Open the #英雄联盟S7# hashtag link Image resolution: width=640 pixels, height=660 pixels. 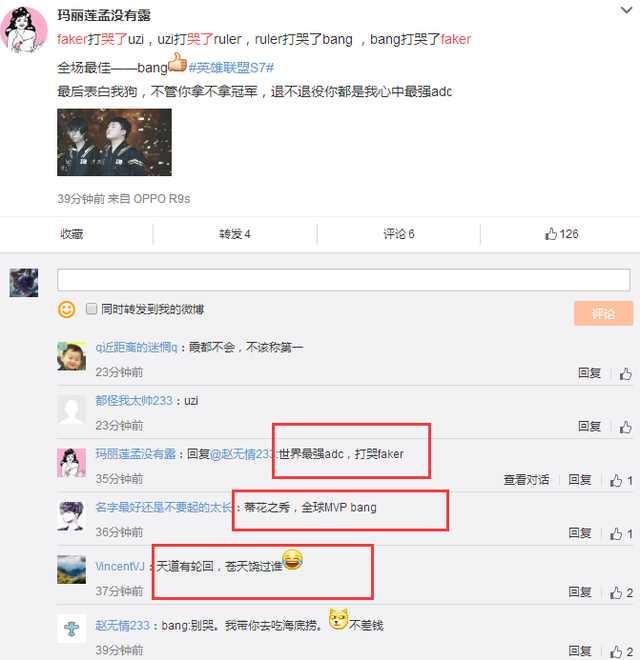[x=231, y=67]
